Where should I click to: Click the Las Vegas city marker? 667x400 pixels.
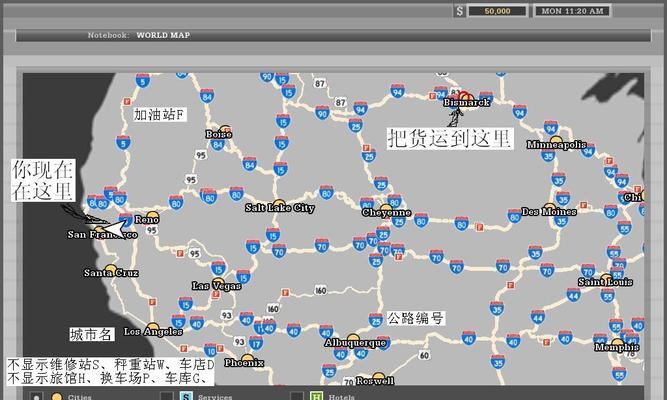click(216, 284)
